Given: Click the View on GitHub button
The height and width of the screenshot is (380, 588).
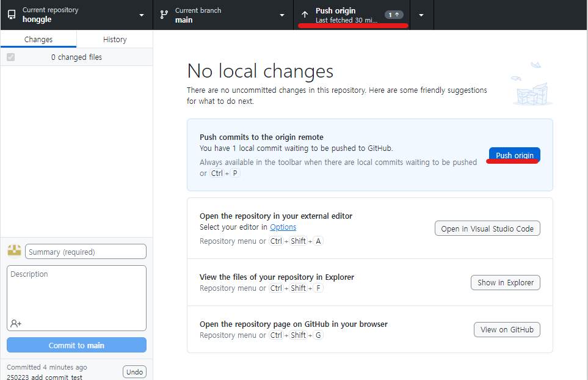Looking at the screenshot, I should (507, 329).
